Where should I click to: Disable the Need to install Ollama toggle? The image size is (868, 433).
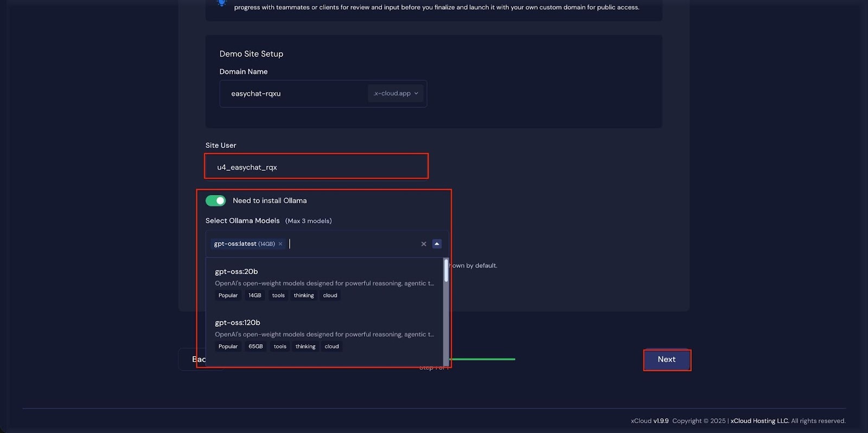click(215, 201)
